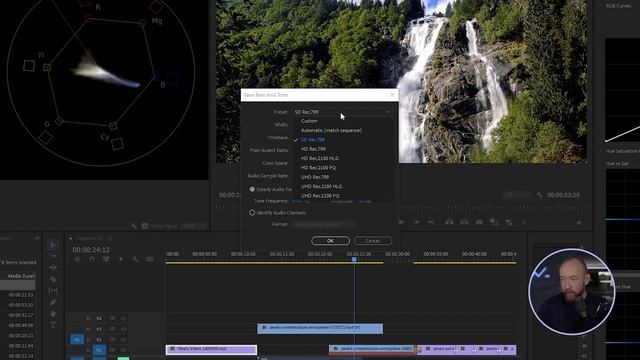Click the 00:00:24:12 timecode field

91,250
